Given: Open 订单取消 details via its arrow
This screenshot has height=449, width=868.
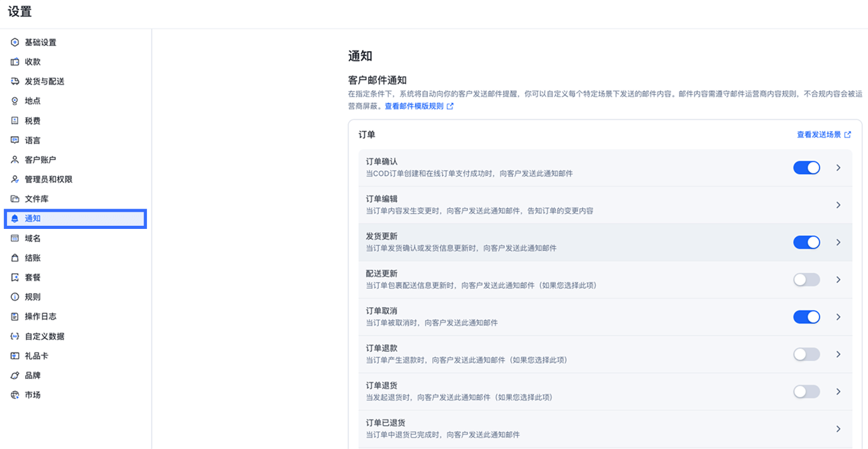Looking at the screenshot, I should pyautogui.click(x=838, y=317).
